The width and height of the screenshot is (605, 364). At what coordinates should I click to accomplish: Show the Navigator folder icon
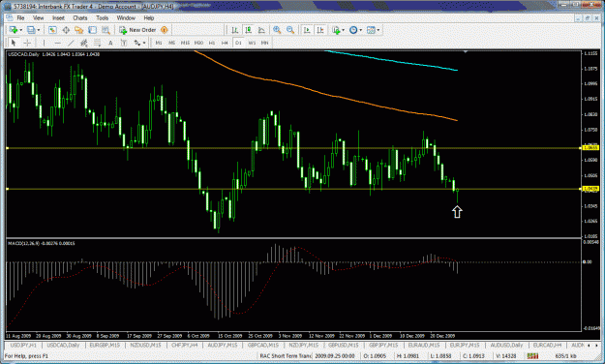click(79, 30)
